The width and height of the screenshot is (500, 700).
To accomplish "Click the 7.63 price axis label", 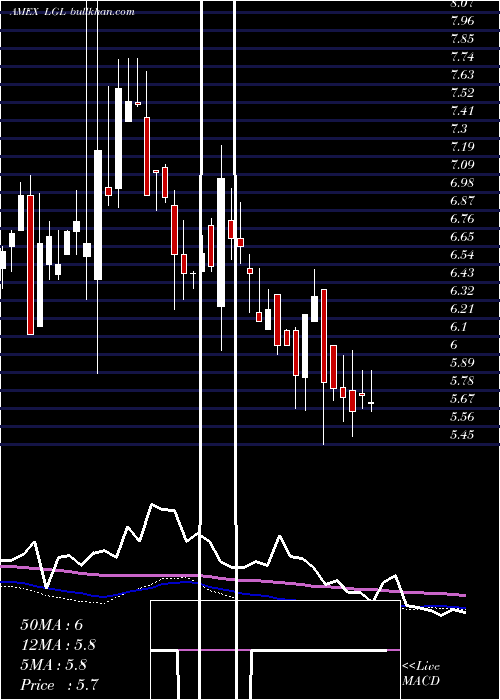I will (x=462, y=75).
